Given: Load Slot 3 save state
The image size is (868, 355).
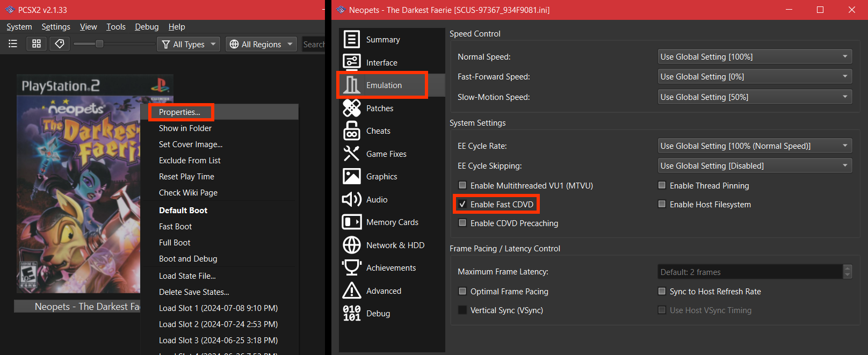Looking at the screenshot, I should (x=219, y=340).
